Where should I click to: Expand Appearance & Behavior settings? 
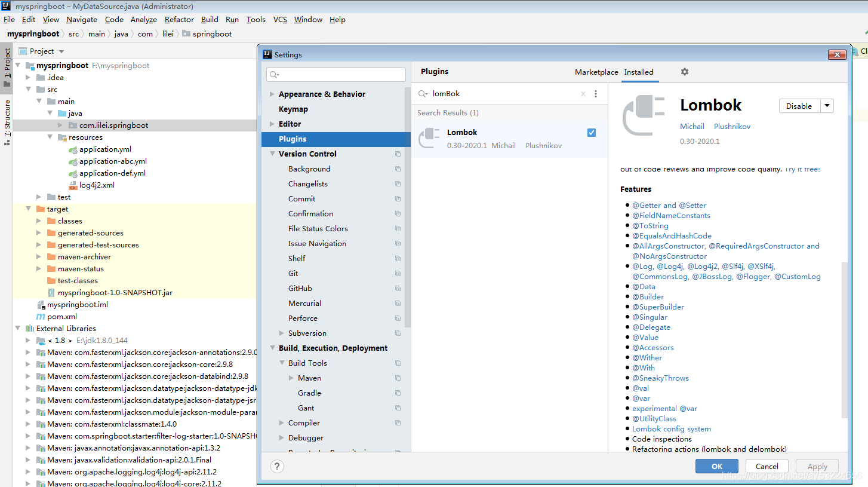point(272,94)
